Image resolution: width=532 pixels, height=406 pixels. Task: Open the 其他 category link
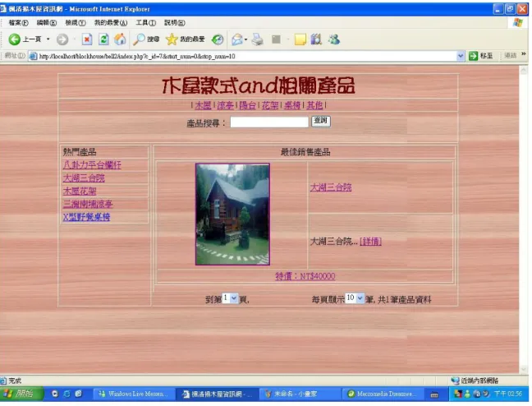314,106
